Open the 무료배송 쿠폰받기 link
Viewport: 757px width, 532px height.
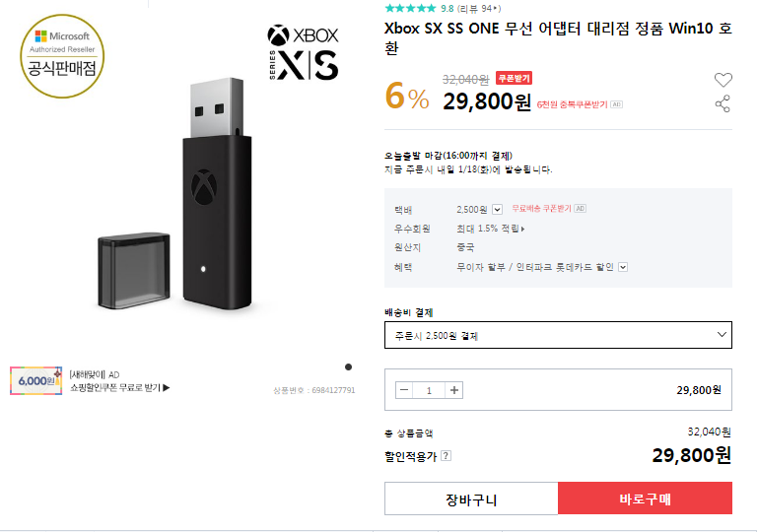(541, 209)
